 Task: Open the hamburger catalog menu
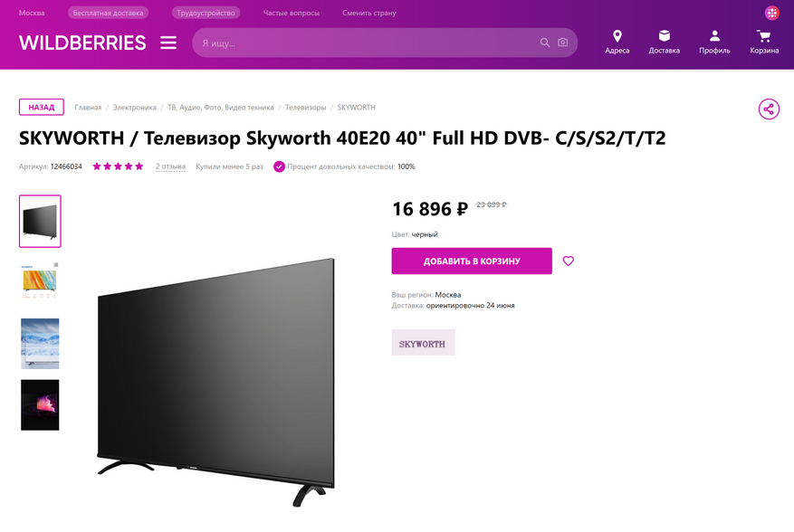168,43
